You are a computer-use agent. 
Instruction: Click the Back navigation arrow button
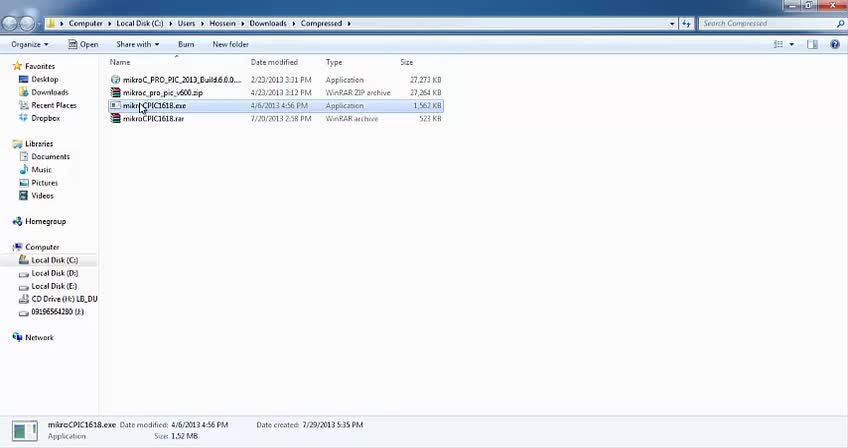tap(10, 23)
